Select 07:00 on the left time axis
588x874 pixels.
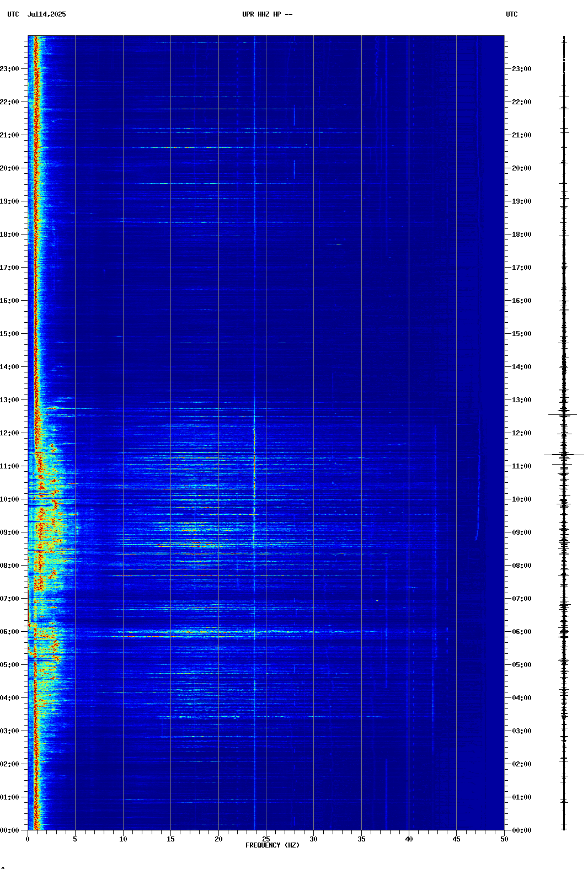tap(9, 599)
